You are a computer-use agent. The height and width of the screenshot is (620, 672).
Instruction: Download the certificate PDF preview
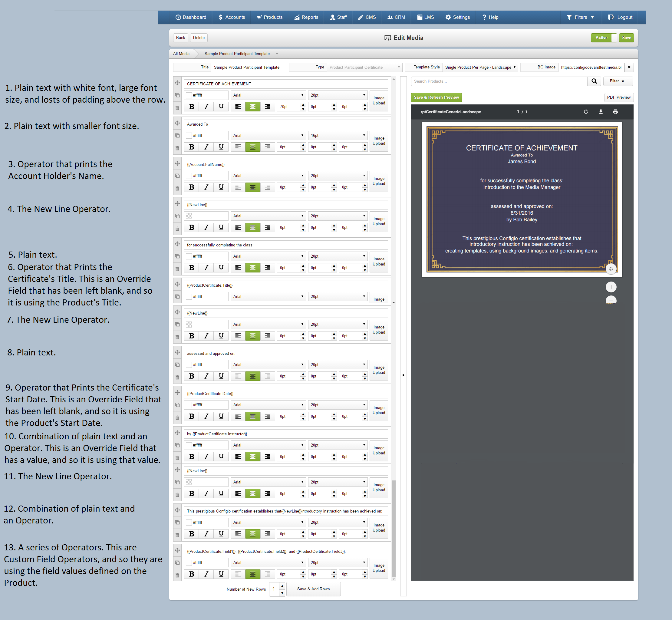click(601, 112)
